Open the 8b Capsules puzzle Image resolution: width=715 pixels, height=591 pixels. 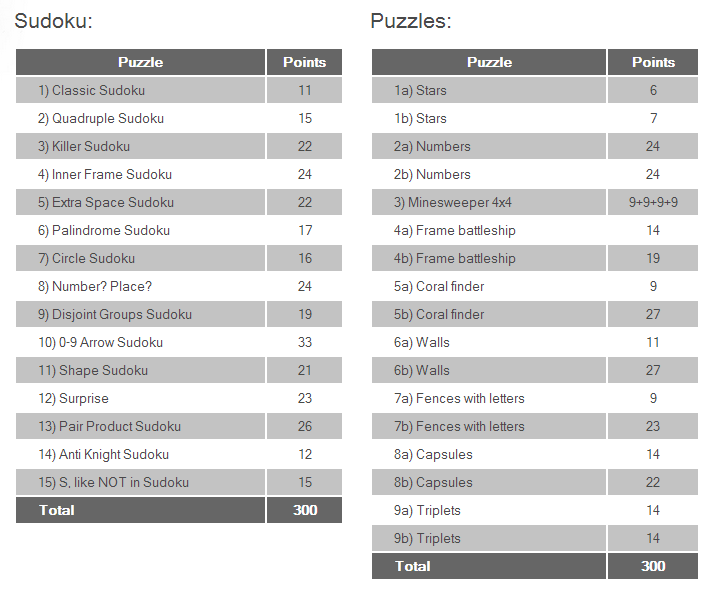433,482
